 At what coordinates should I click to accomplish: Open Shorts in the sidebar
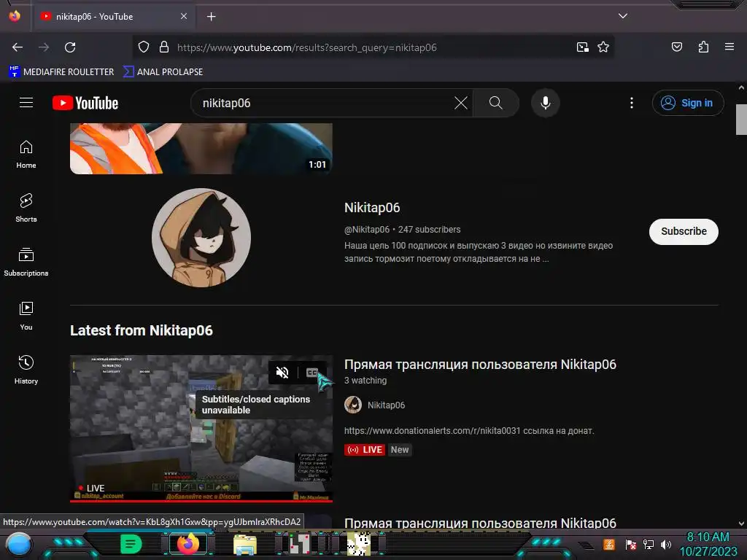pos(26,208)
